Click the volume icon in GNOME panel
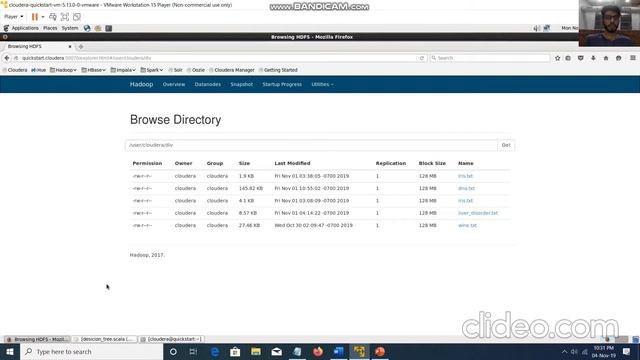The image size is (640, 360). point(537,28)
